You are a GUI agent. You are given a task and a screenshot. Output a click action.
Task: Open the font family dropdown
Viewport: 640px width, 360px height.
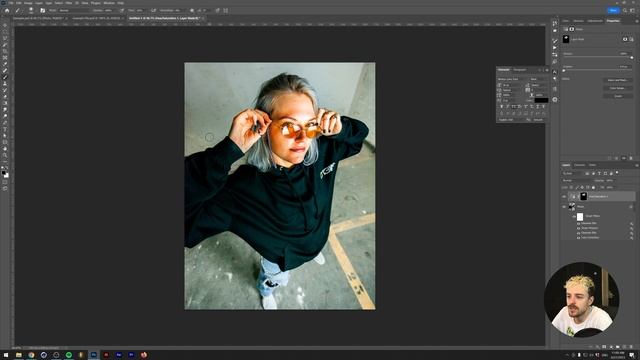[513, 79]
